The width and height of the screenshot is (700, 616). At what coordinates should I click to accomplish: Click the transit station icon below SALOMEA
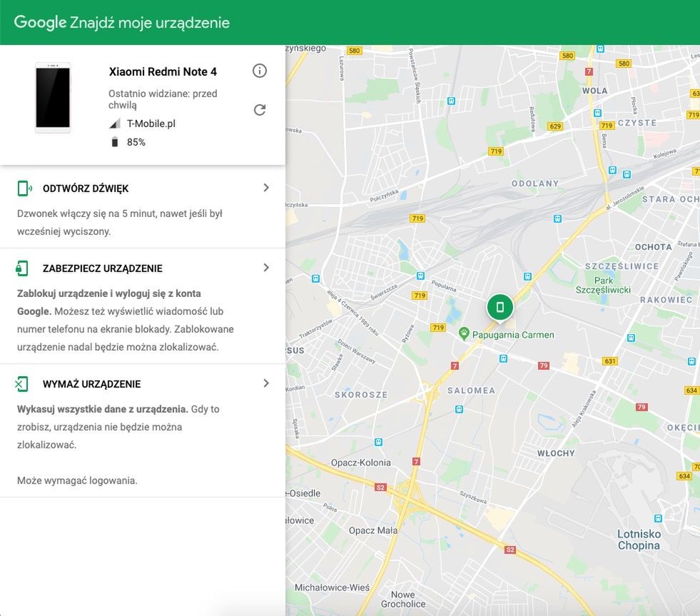tap(459, 409)
